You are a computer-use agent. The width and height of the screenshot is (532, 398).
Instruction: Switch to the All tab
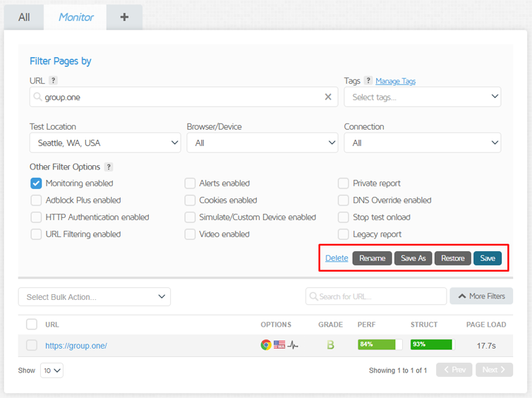(24, 17)
